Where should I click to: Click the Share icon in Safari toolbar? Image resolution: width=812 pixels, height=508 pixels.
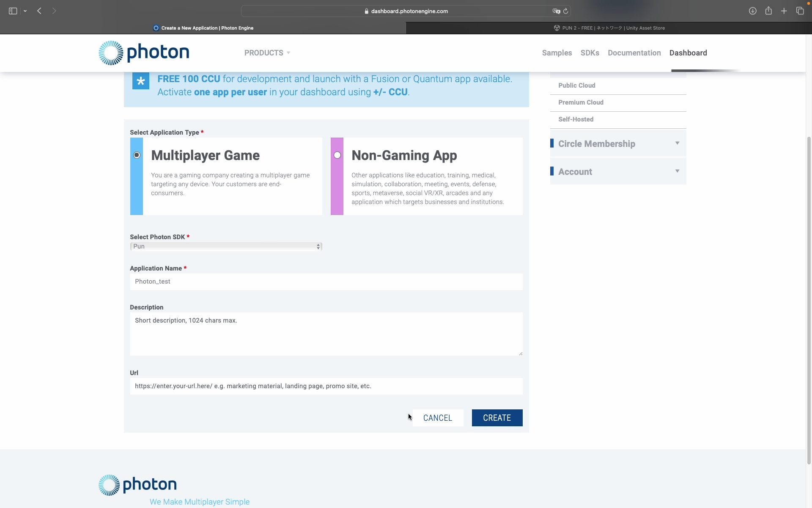coord(768,11)
